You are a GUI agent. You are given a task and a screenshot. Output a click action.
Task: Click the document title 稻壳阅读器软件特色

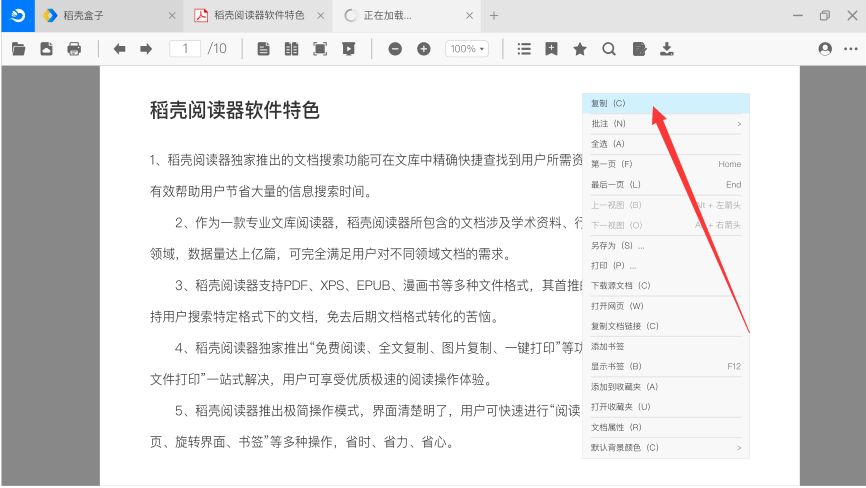235,110
